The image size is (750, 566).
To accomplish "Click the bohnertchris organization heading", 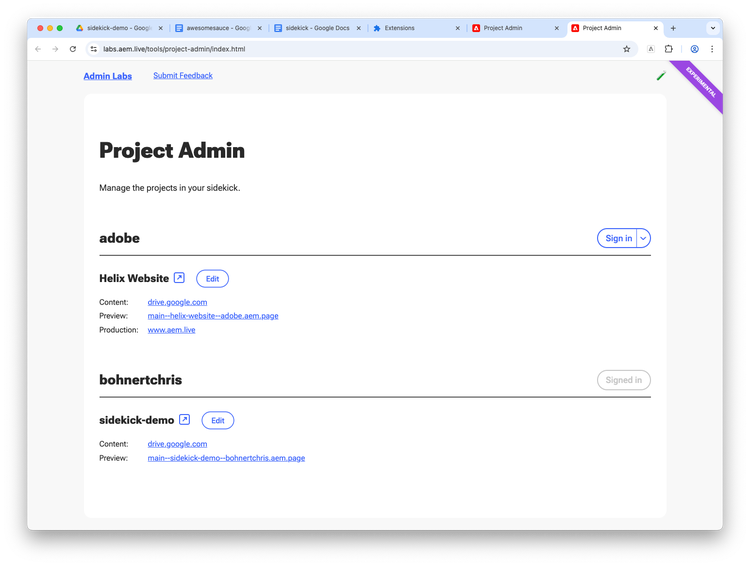I will (x=141, y=380).
